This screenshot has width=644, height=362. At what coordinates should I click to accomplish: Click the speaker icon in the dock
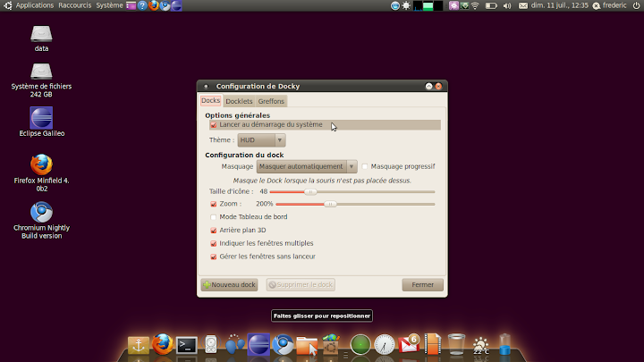[x=211, y=344]
